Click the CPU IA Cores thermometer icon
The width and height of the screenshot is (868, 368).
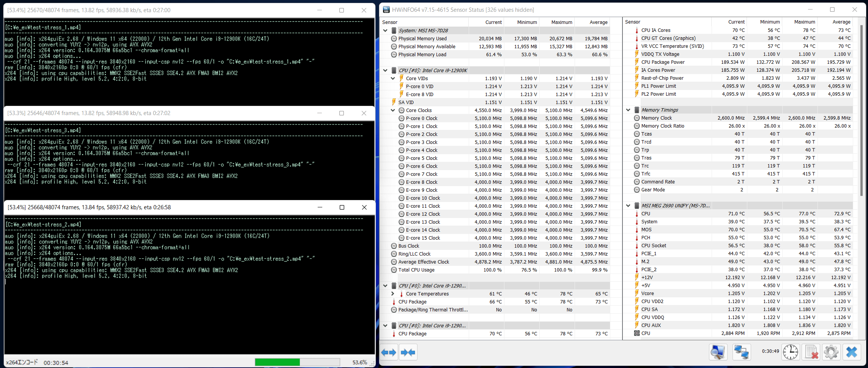tap(637, 30)
